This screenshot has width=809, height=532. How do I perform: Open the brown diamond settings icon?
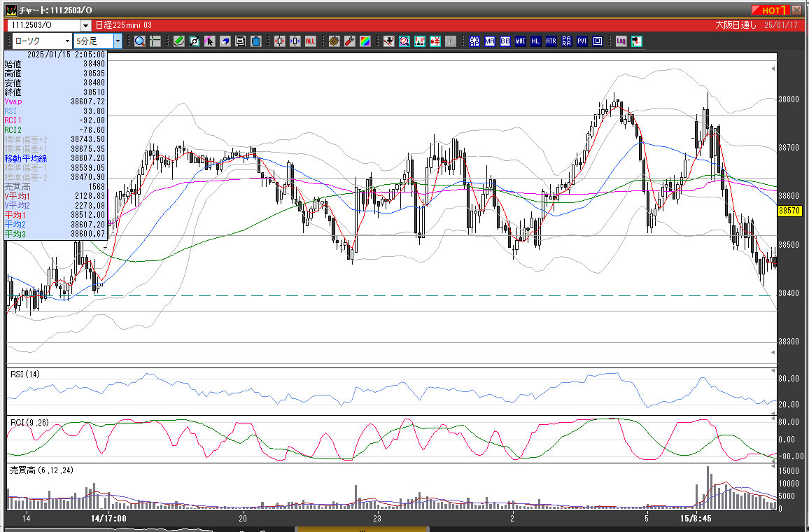tap(334, 41)
